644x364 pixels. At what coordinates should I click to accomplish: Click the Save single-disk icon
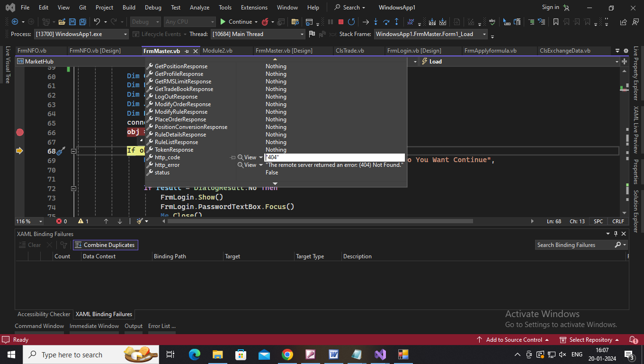tap(72, 22)
